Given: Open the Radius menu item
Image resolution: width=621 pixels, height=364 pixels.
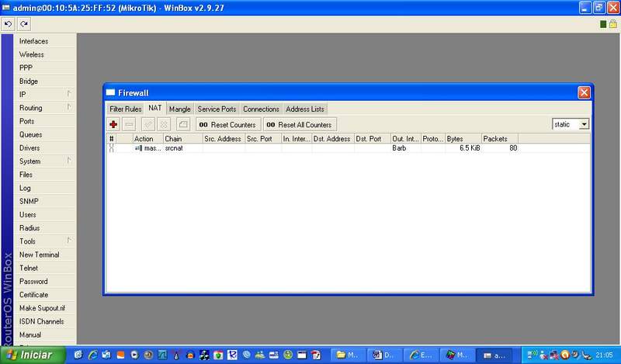Looking at the screenshot, I should point(45,228).
